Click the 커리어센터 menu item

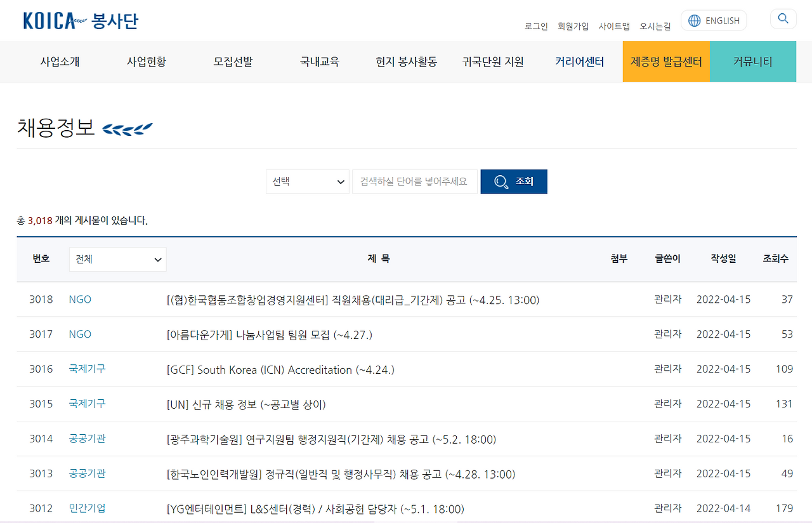point(578,61)
